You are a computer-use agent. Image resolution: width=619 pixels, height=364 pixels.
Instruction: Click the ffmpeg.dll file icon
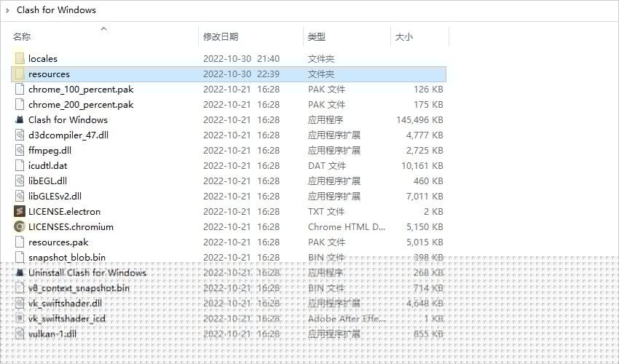pos(20,151)
